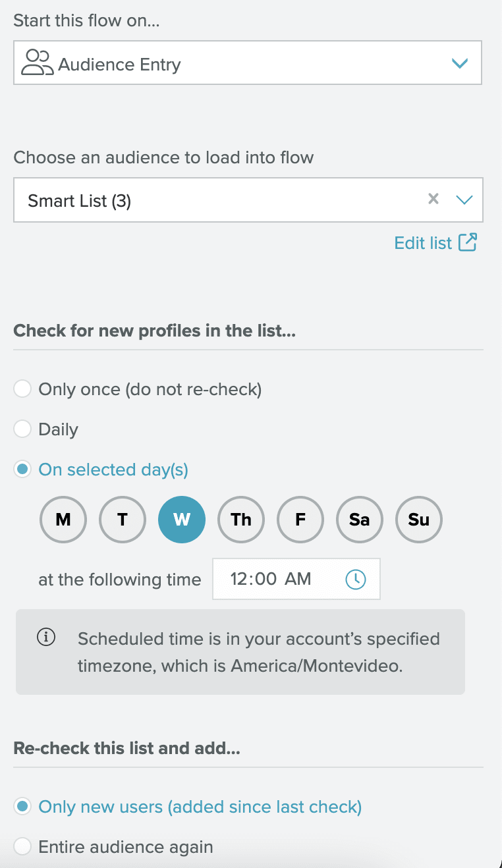The height and width of the screenshot is (868, 502).
Task: Toggle the Thursday day circle
Action: coord(241,520)
